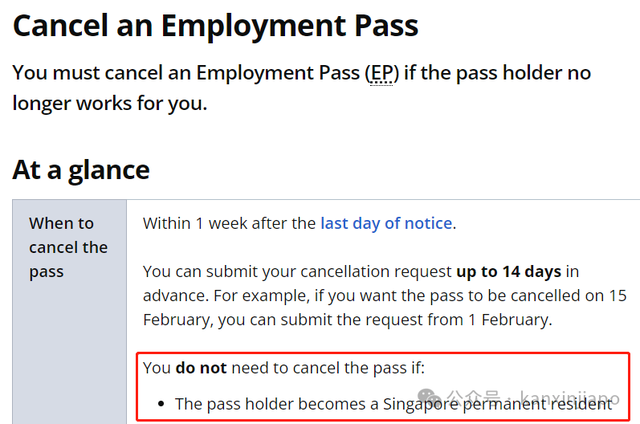The height and width of the screenshot is (424, 640).
Task: Select the "You do not need to cancel" line
Action: point(284,368)
